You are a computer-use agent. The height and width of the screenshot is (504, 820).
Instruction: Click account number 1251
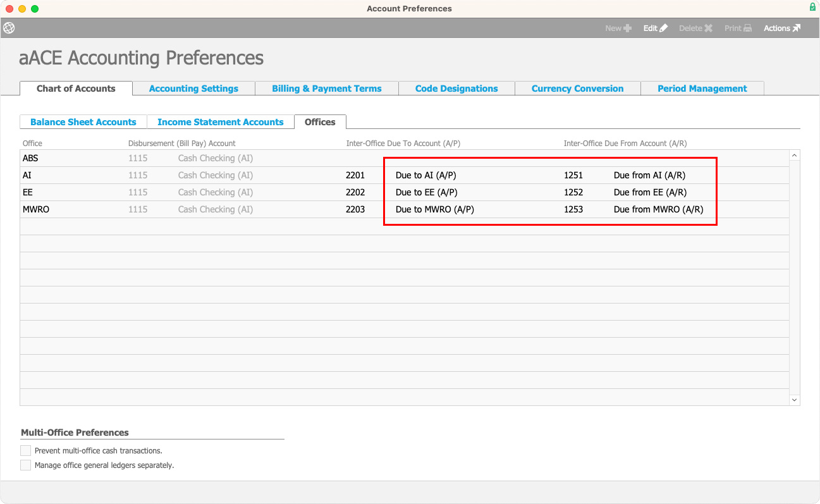pyautogui.click(x=573, y=175)
